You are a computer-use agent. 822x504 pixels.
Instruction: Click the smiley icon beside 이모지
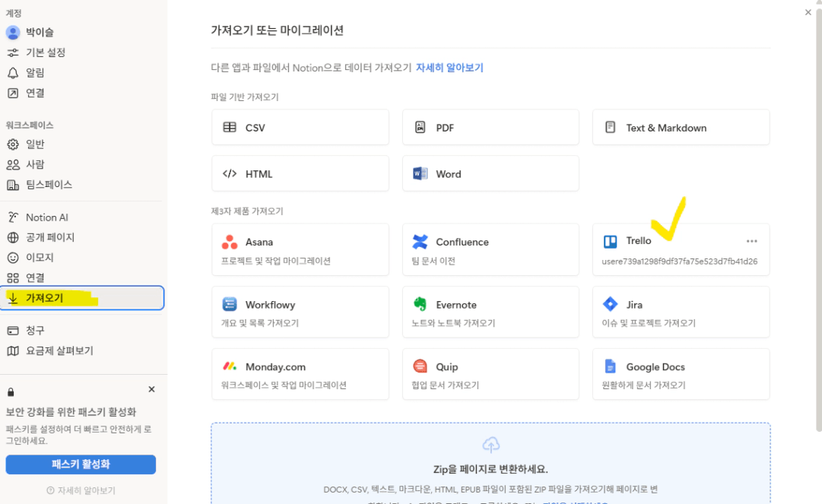(x=13, y=258)
